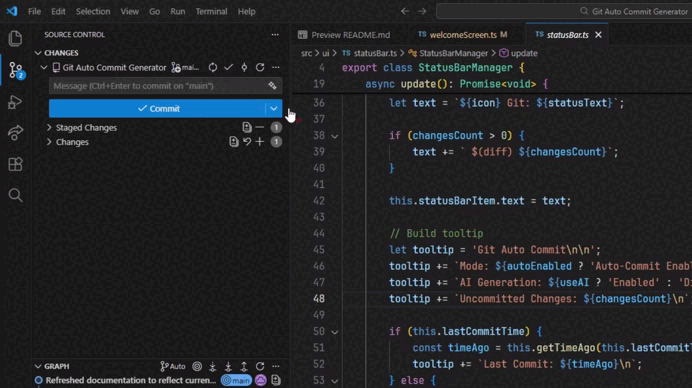The image size is (692, 388).
Task: Click the Auto branch selector in the Graph
Action: click(173, 366)
